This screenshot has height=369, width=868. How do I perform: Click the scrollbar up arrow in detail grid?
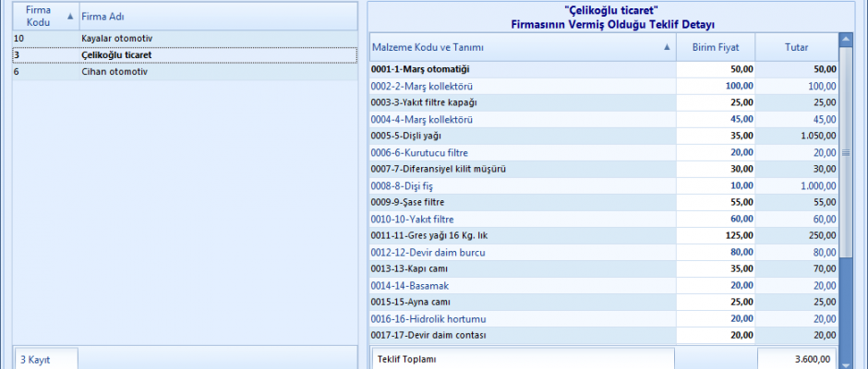click(x=845, y=39)
